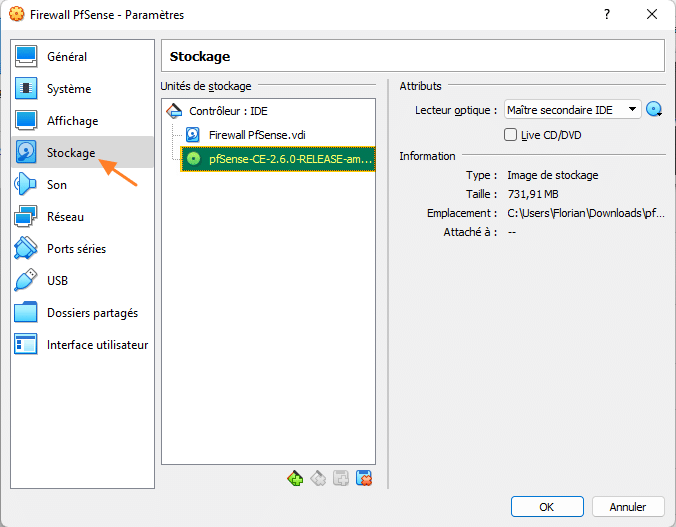
Task: Open the Interface utilisateur section label
Action: tap(97, 345)
